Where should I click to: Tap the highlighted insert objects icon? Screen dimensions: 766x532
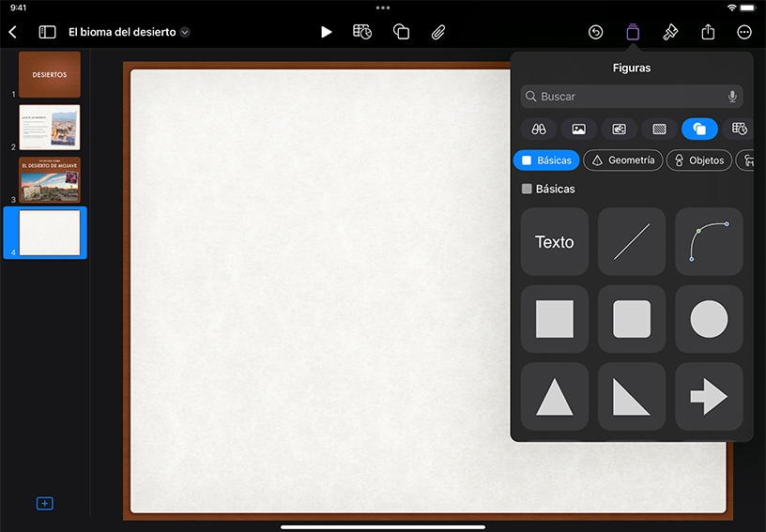tap(633, 32)
